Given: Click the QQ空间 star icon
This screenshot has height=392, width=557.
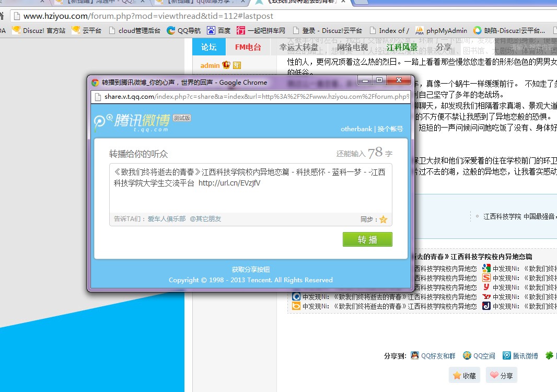Looking at the screenshot, I should 467,355.
